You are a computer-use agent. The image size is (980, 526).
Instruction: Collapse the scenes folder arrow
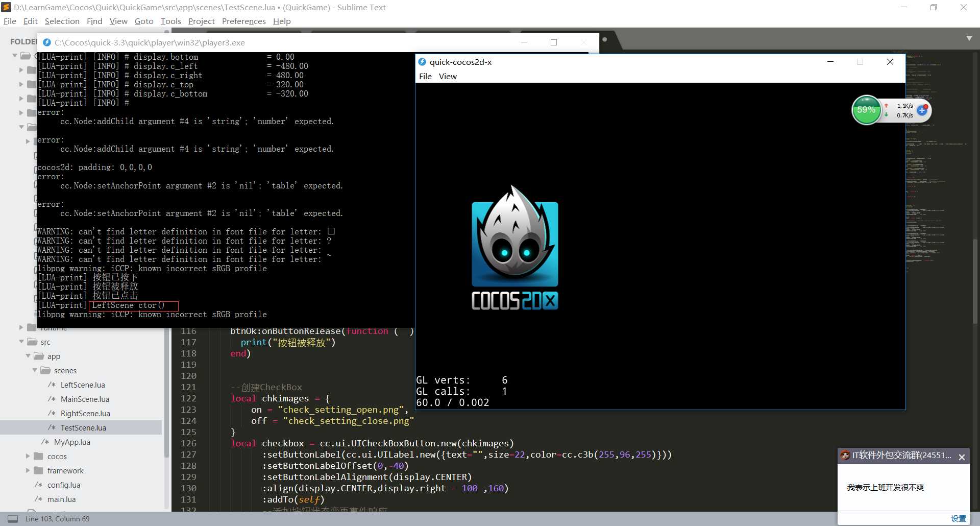coord(35,370)
